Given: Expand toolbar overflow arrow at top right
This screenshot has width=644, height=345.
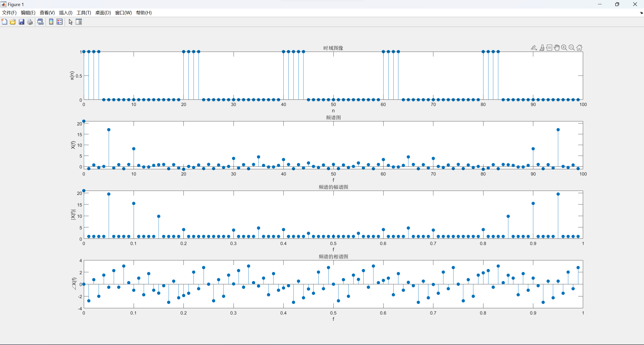Looking at the screenshot, I should point(641,13).
